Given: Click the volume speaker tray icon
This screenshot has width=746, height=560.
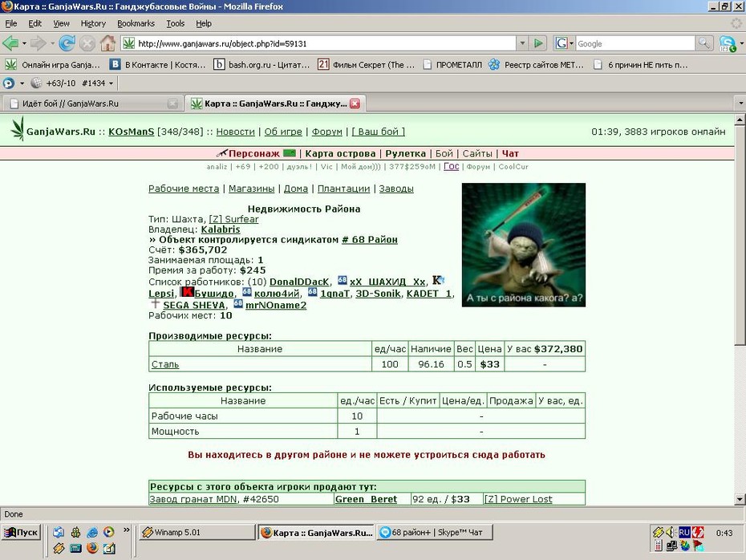Looking at the screenshot, I should 671,533.
